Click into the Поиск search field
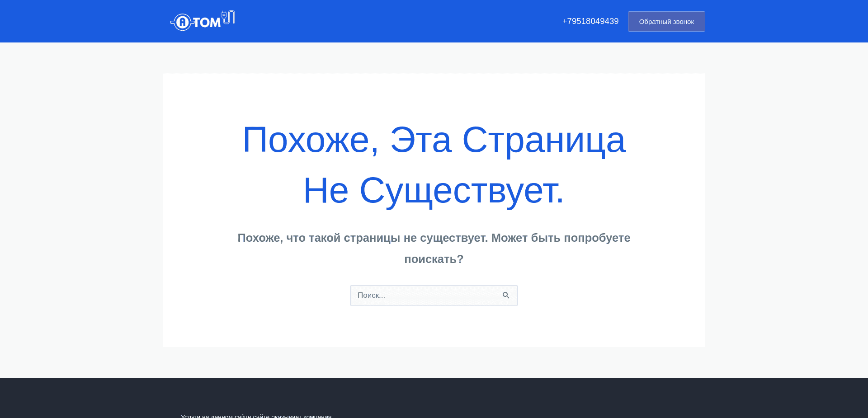The height and width of the screenshot is (418, 868). pos(425,295)
